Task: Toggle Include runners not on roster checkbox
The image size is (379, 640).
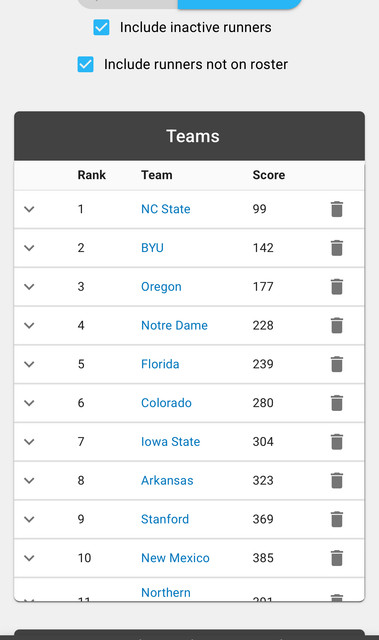Action: (x=85, y=64)
